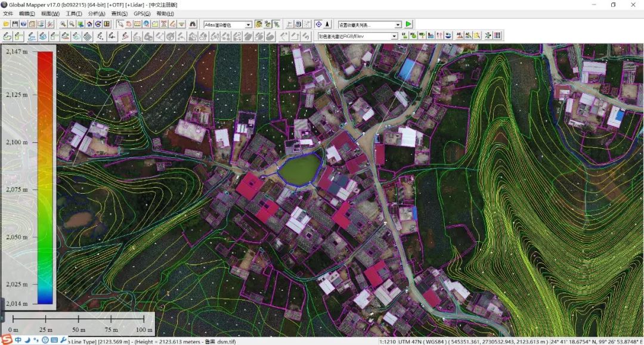Click the green play button for favorites
The width and height of the screenshot is (644, 345).
tap(408, 24)
